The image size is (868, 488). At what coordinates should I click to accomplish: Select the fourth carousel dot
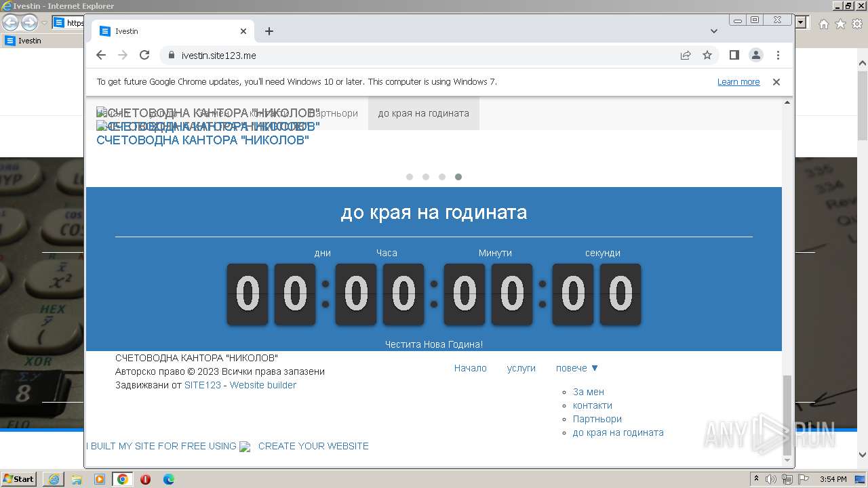458,177
